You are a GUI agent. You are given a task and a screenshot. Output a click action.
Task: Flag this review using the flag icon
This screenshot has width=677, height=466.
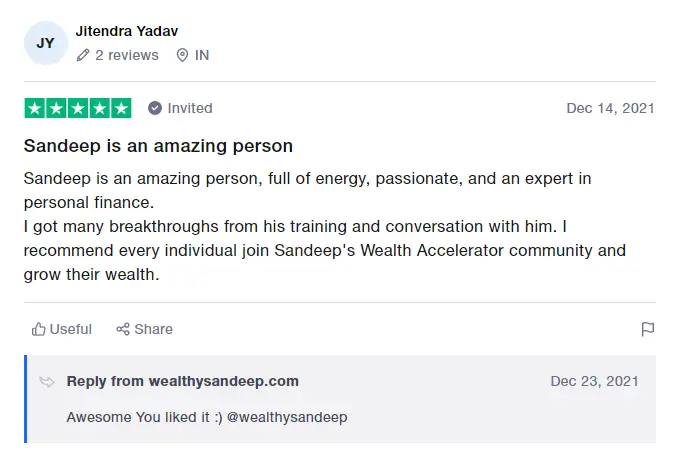pyautogui.click(x=647, y=329)
